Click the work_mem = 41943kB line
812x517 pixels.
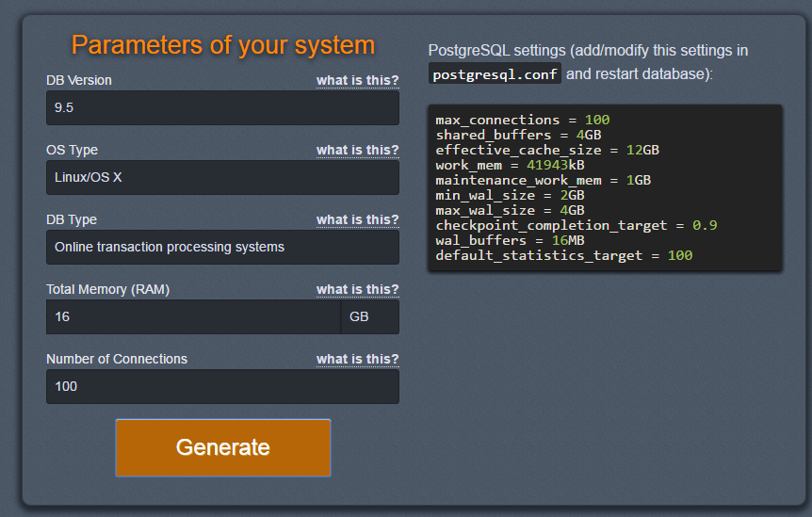coord(510,165)
